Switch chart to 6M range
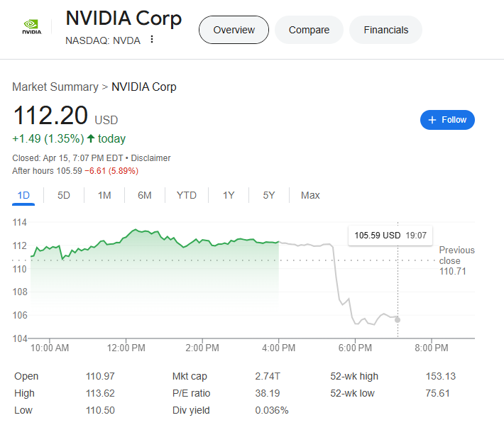 point(145,195)
